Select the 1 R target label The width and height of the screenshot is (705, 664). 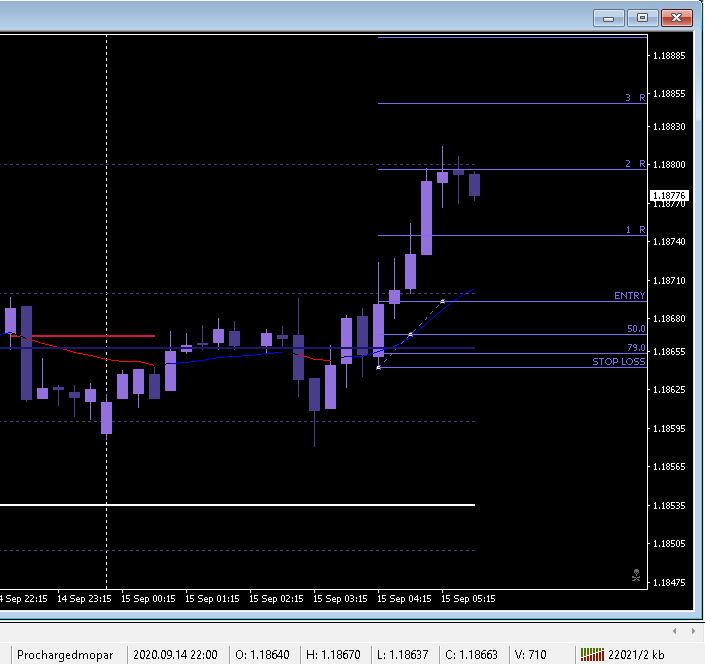point(635,230)
